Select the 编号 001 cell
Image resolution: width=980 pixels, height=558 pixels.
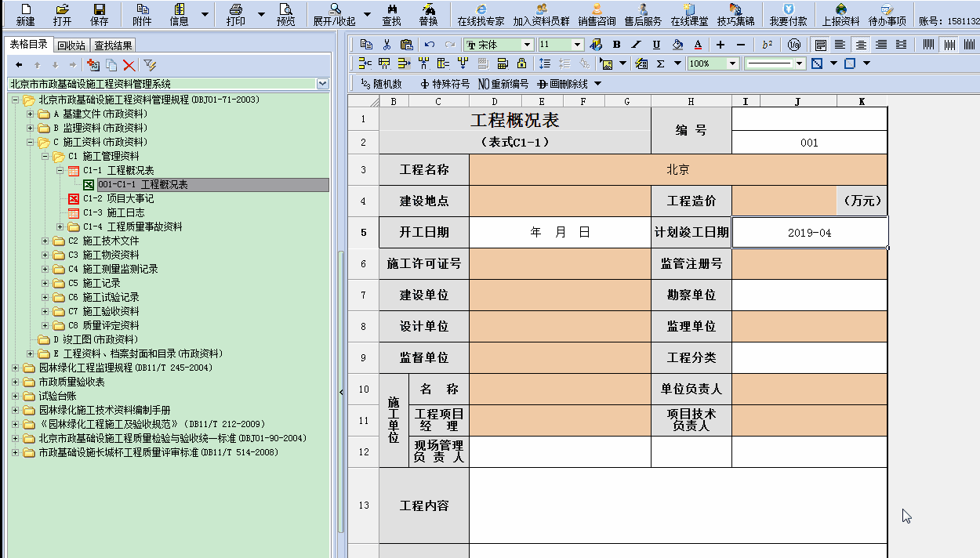(809, 143)
